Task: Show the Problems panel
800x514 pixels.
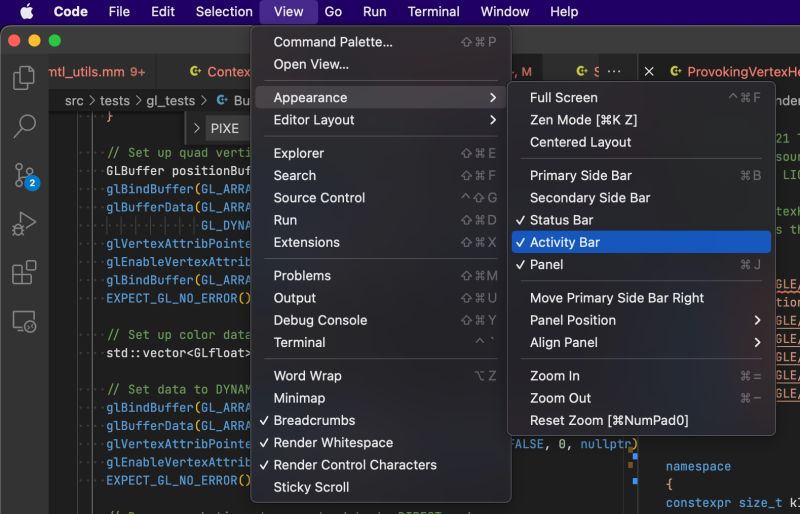Action: [380, 276]
